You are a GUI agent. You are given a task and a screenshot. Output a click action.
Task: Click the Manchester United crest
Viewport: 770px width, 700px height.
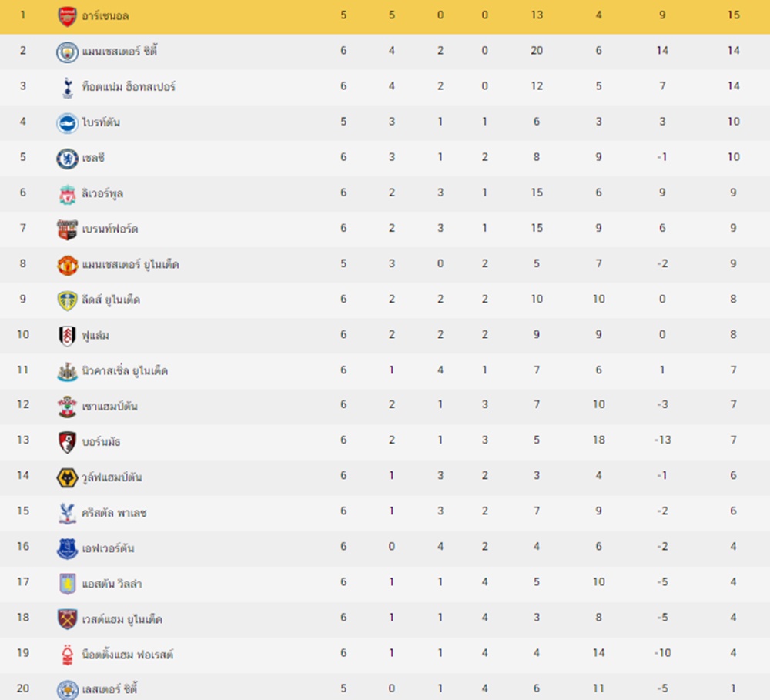click(x=67, y=265)
